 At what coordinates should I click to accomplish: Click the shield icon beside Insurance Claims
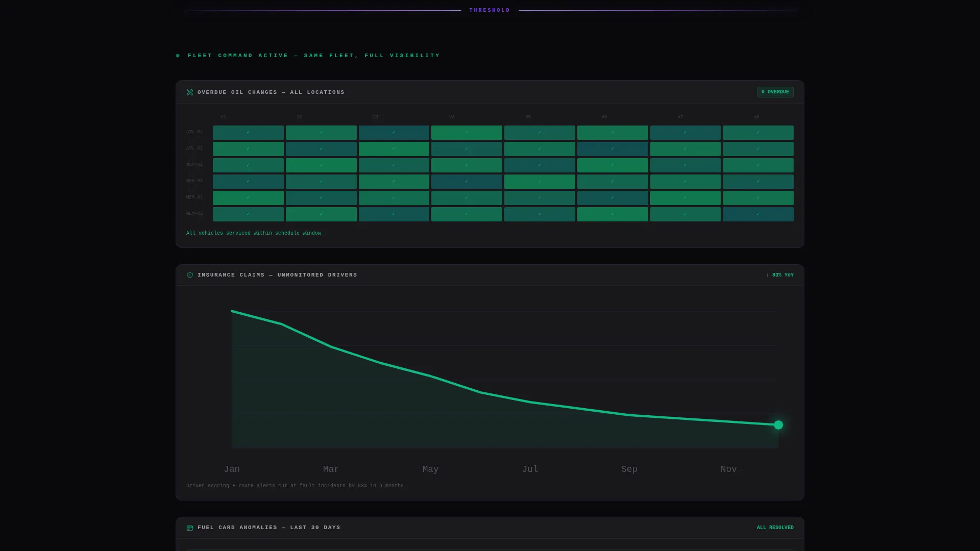tap(190, 275)
